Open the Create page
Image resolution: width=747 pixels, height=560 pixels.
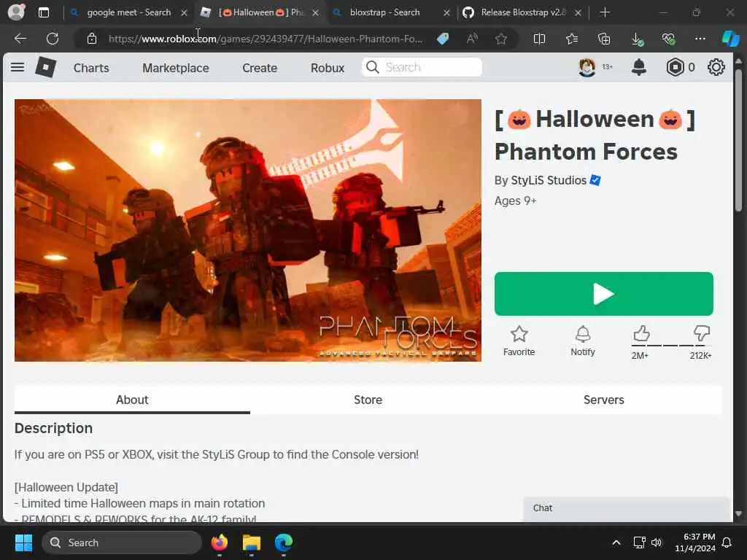260,68
